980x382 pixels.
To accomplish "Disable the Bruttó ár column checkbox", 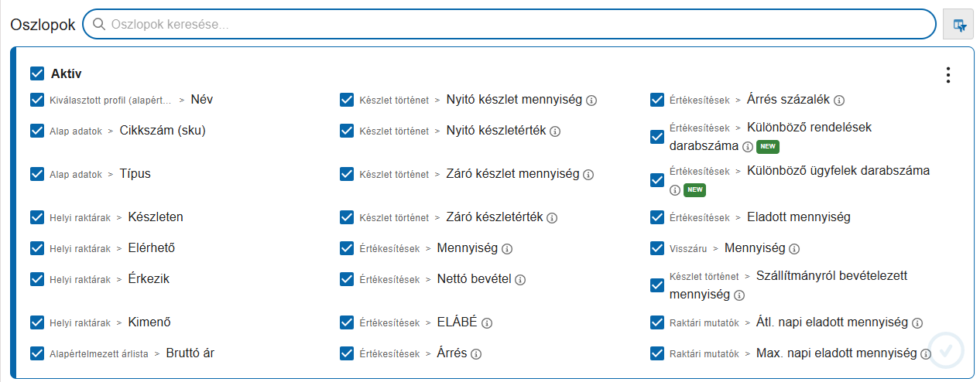I will tap(37, 353).
